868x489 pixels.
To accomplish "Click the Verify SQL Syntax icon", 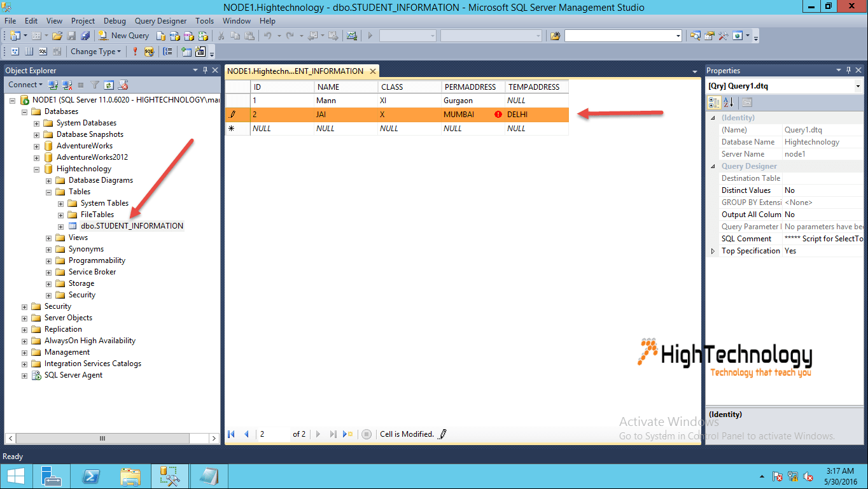I will coord(149,52).
